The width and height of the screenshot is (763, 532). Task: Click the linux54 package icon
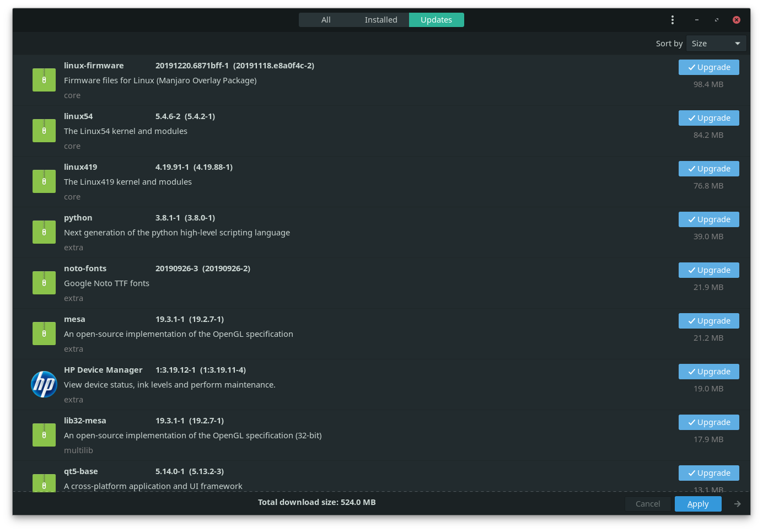tap(44, 131)
